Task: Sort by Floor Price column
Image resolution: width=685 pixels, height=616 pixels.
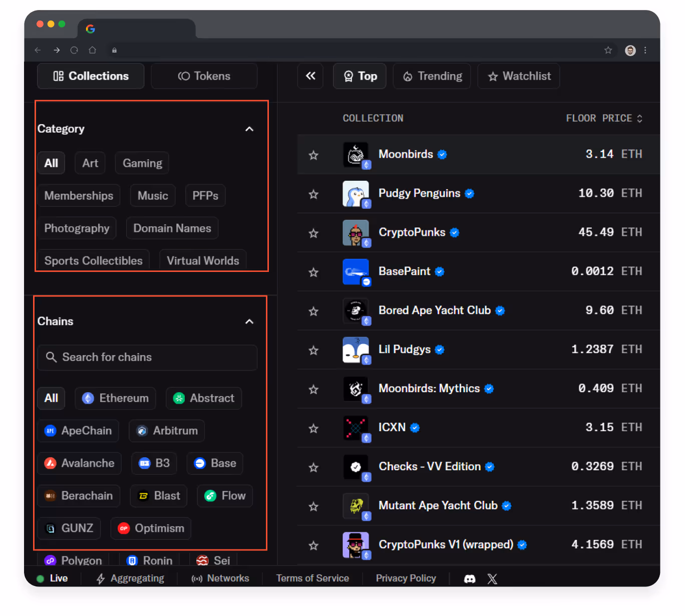Action: pos(604,118)
